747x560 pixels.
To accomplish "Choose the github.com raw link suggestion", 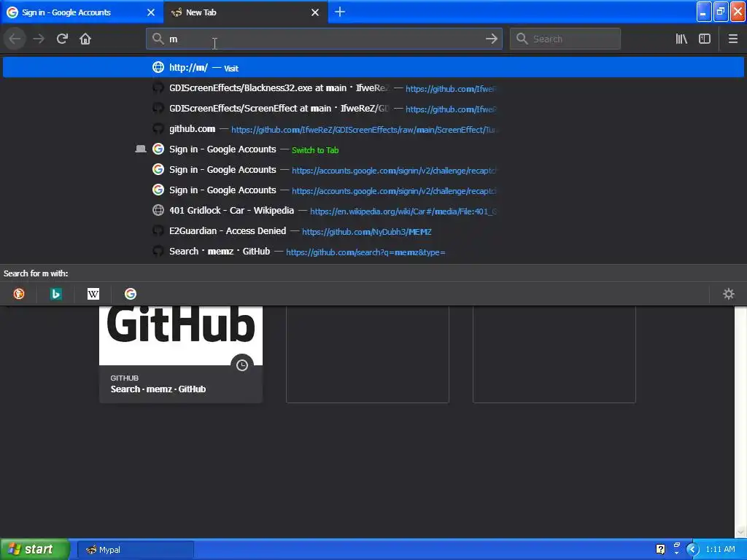I will pyautogui.click(x=373, y=129).
